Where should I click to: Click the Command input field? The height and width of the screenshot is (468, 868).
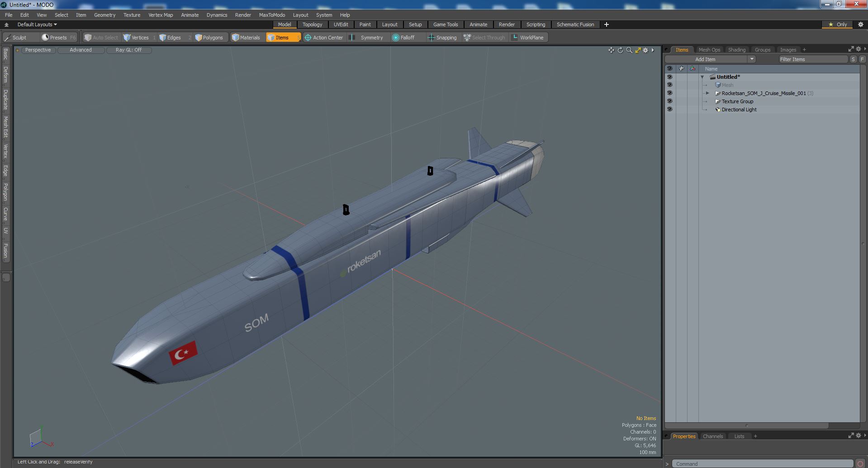click(763, 463)
